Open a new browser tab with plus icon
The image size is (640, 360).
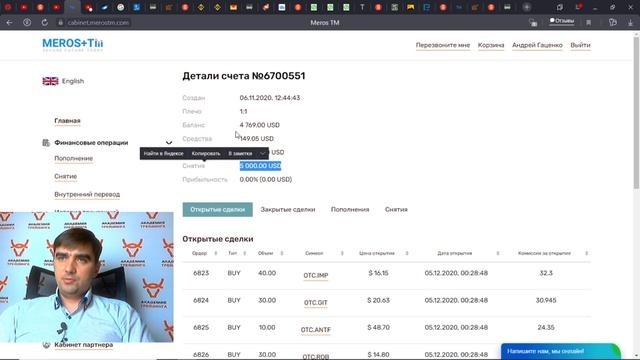click(x=527, y=7)
